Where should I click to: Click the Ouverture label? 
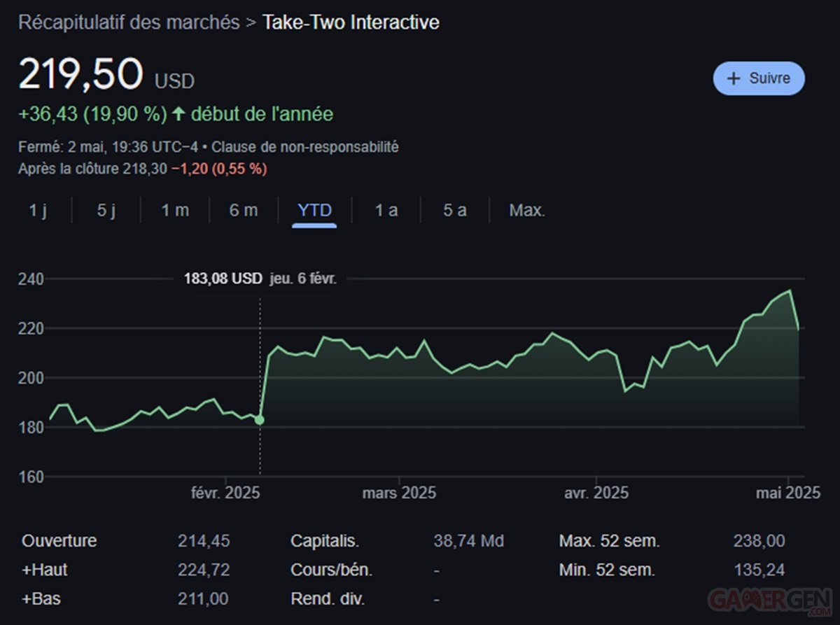(59, 541)
